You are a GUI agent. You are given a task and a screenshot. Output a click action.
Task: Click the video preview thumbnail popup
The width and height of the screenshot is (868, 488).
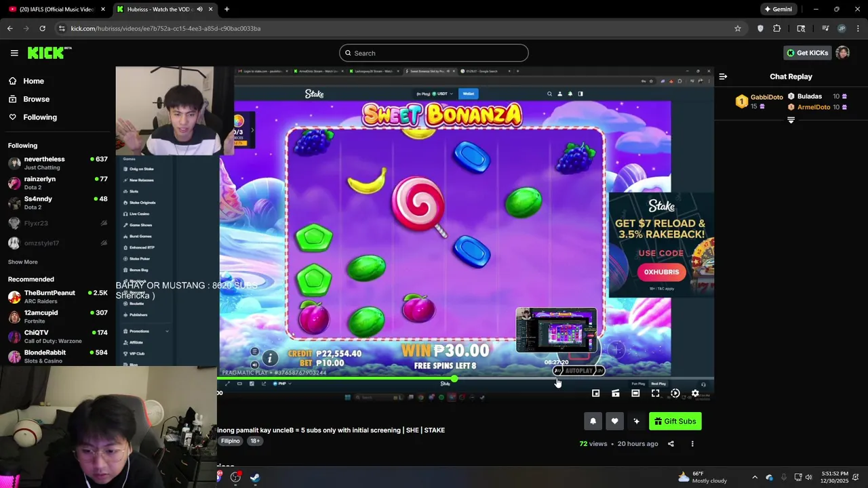(556, 330)
